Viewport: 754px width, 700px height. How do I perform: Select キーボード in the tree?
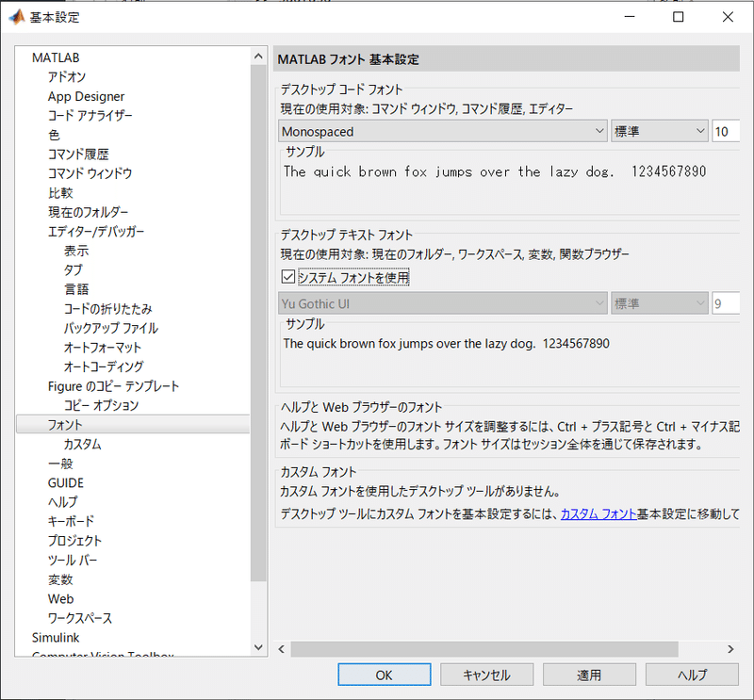coord(72,521)
